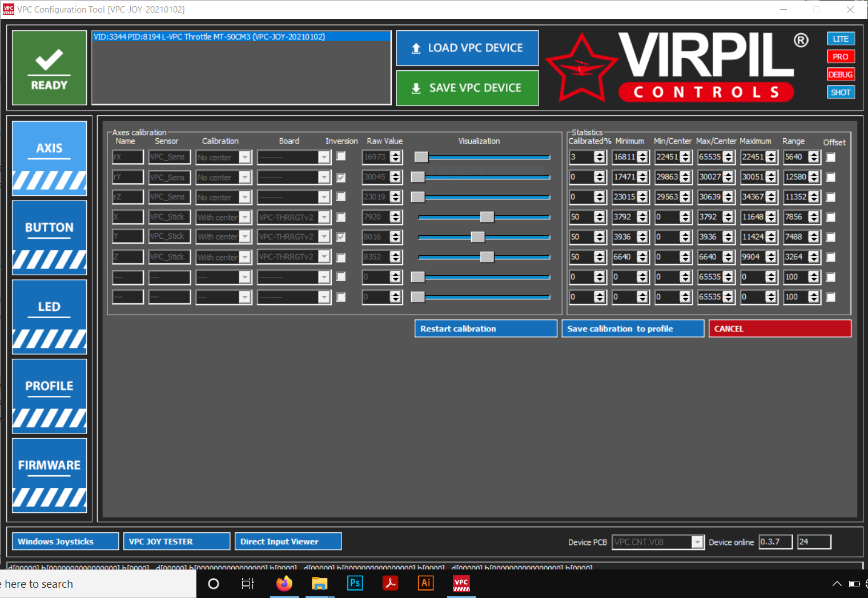
Task: Open the FIRMWARE tab
Action: (x=50, y=476)
